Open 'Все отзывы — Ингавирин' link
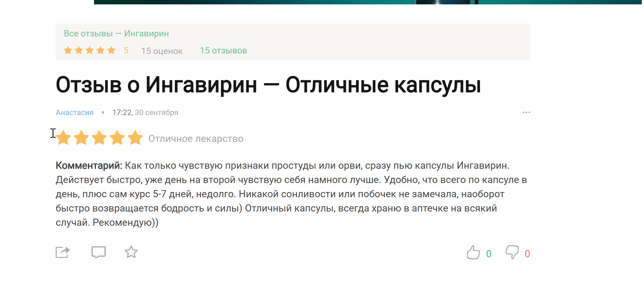Viewport: 644px width, 286px height. click(116, 34)
